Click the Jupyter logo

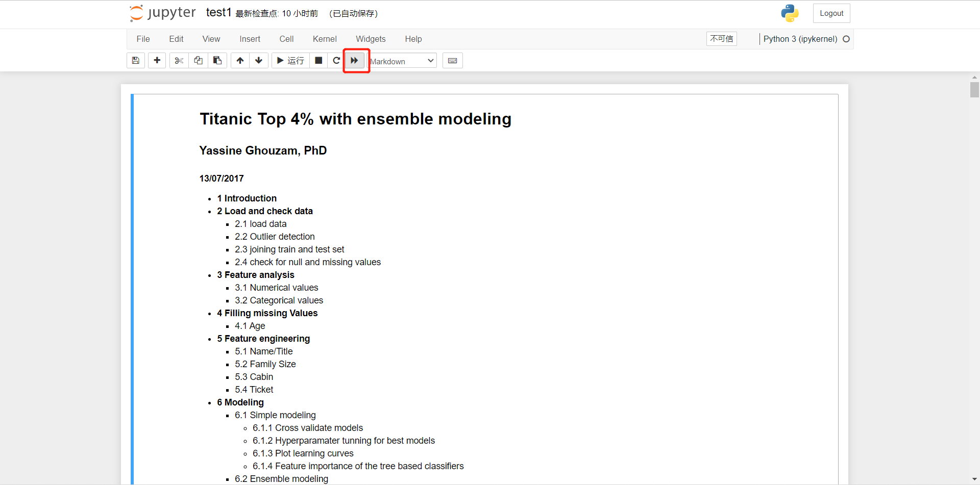(163, 13)
